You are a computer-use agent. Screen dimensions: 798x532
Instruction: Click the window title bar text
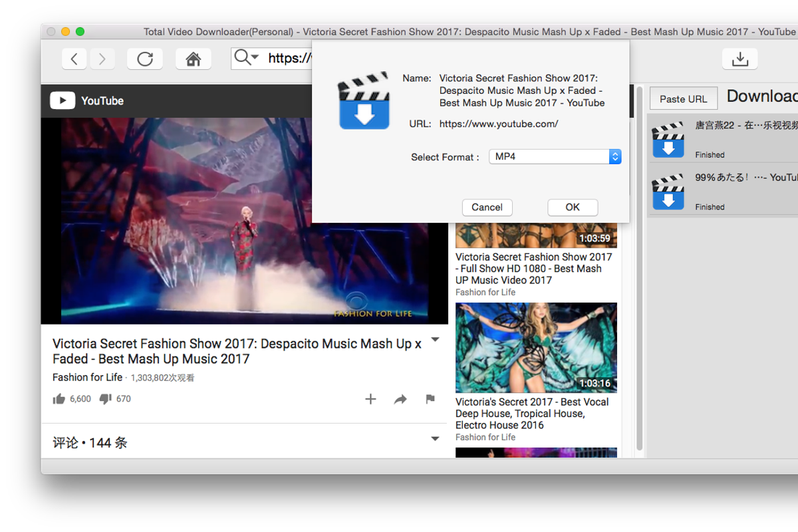click(469, 32)
